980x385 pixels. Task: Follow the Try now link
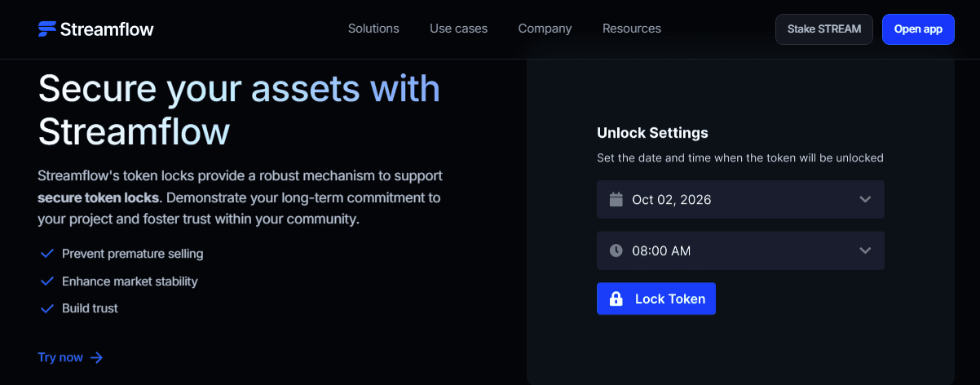tap(70, 357)
